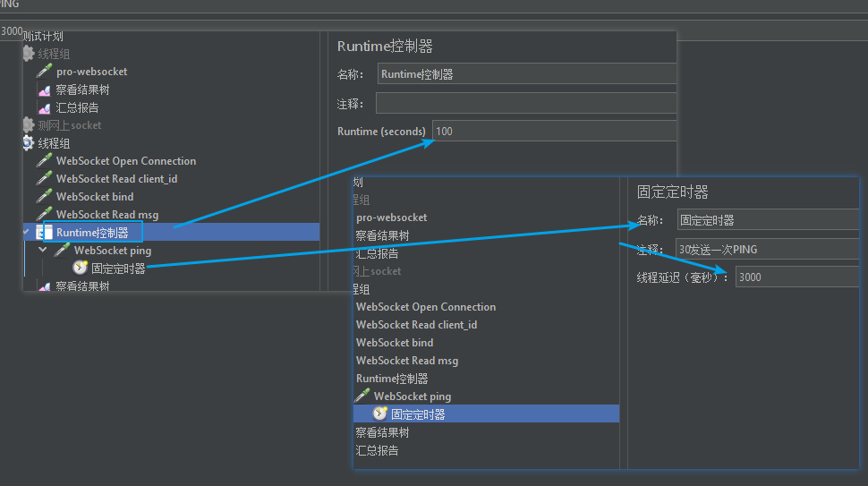Screen dimensions: 868x486
Task: Select the iconless WebSocket Open Connection row
Action: point(426,307)
